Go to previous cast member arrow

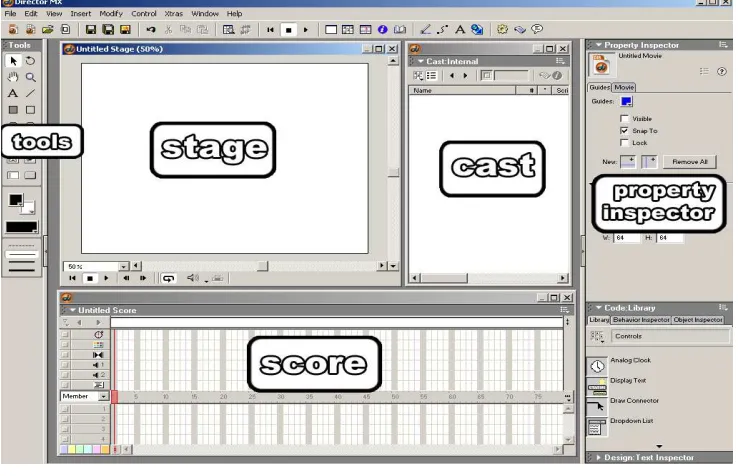tap(452, 75)
